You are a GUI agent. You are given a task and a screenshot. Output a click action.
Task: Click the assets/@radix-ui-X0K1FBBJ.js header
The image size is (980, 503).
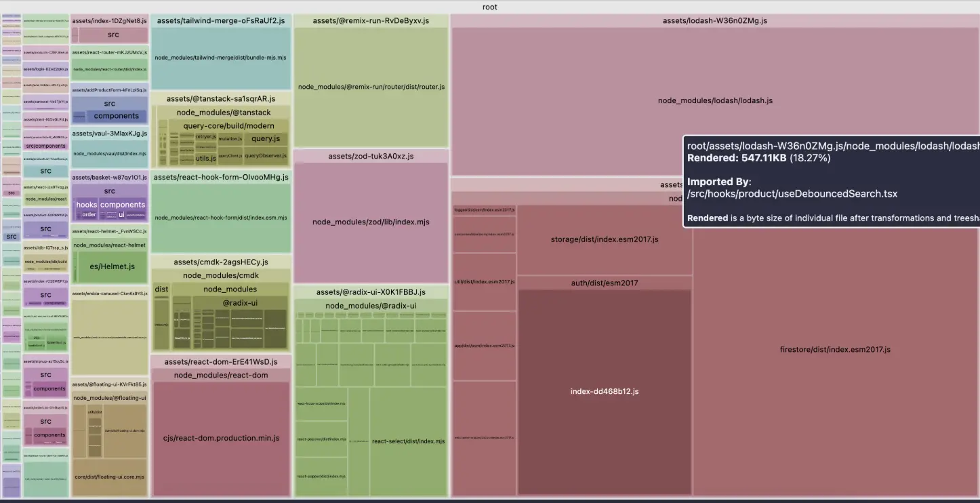click(371, 292)
